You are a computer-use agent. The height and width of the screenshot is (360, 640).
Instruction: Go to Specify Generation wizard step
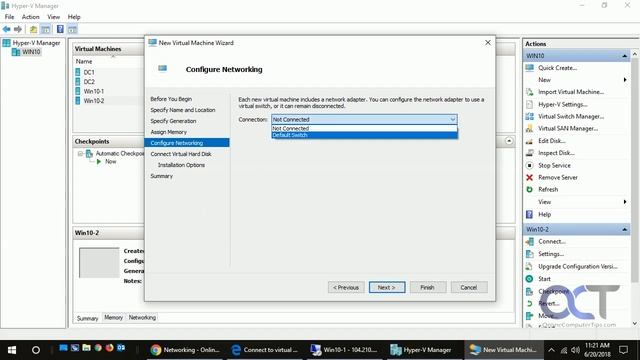coord(173,121)
